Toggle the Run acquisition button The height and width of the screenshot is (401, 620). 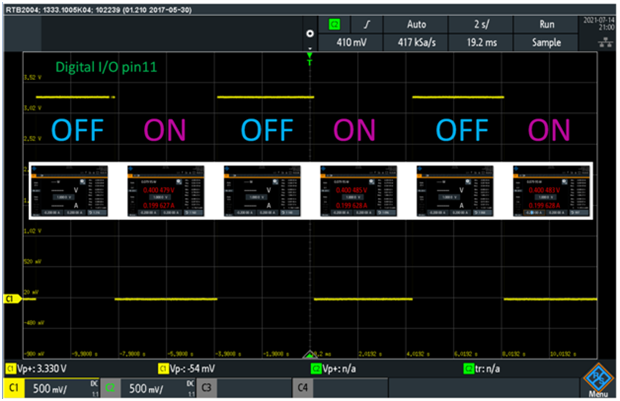pyautogui.click(x=546, y=25)
